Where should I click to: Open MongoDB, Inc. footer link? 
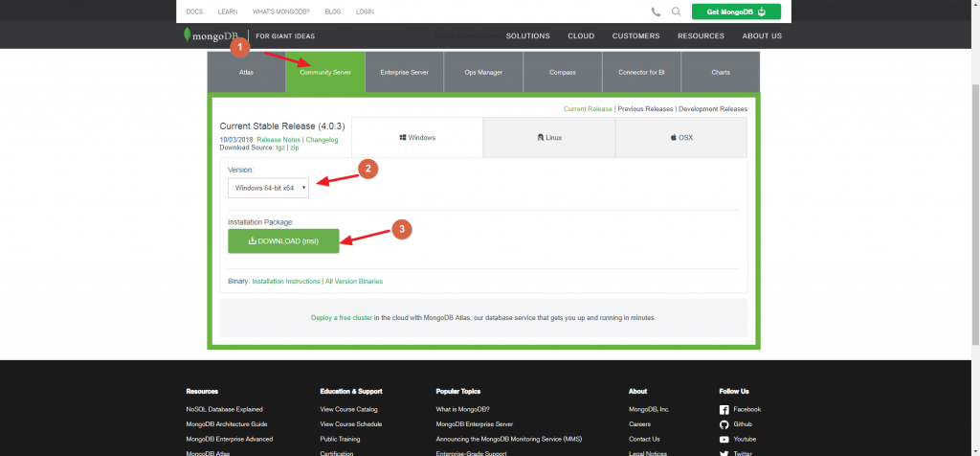649,409
